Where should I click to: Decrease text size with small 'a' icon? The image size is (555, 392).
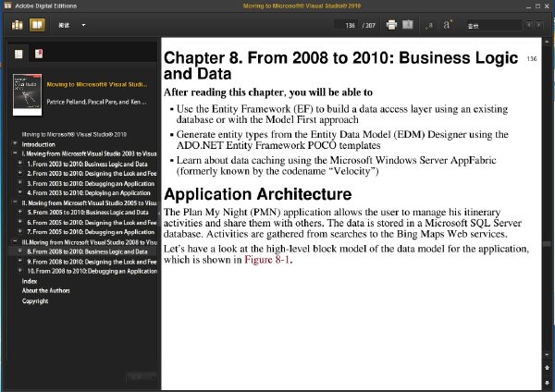(430, 26)
